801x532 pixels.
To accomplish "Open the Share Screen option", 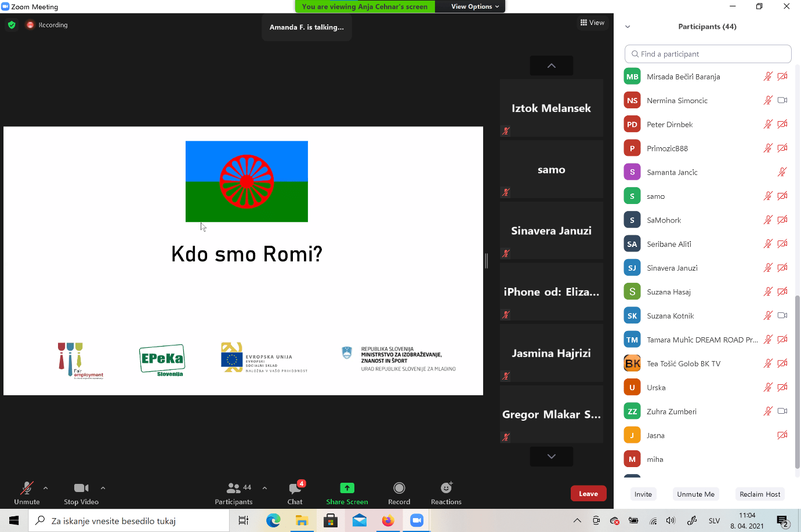I will click(x=347, y=493).
